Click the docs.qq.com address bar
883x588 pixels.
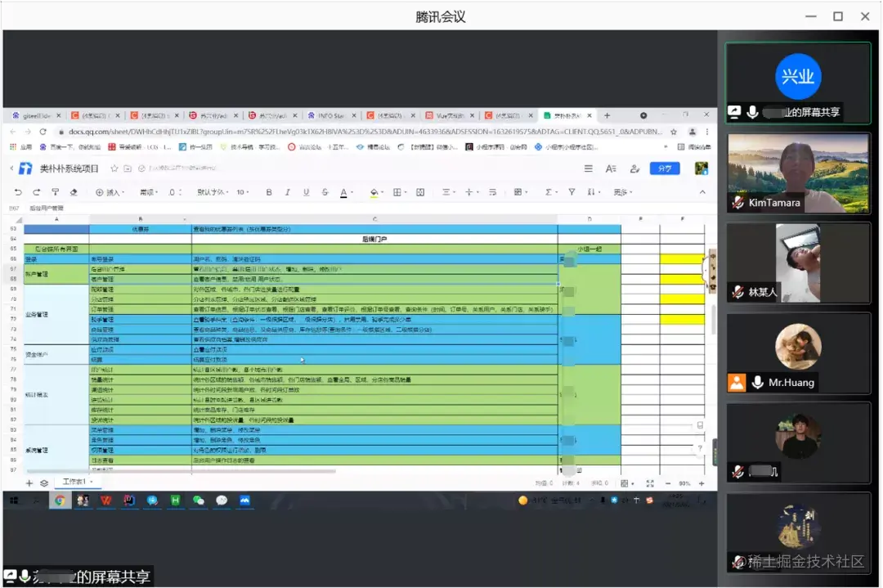[363, 132]
